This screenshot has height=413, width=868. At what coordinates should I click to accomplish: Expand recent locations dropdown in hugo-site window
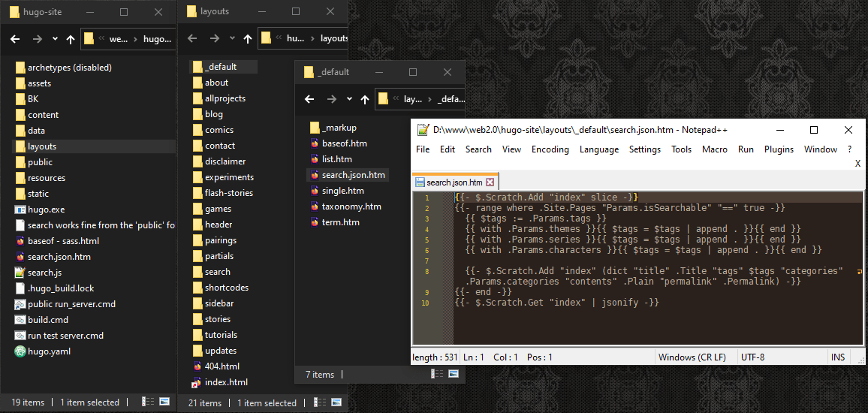pyautogui.click(x=55, y=39)
